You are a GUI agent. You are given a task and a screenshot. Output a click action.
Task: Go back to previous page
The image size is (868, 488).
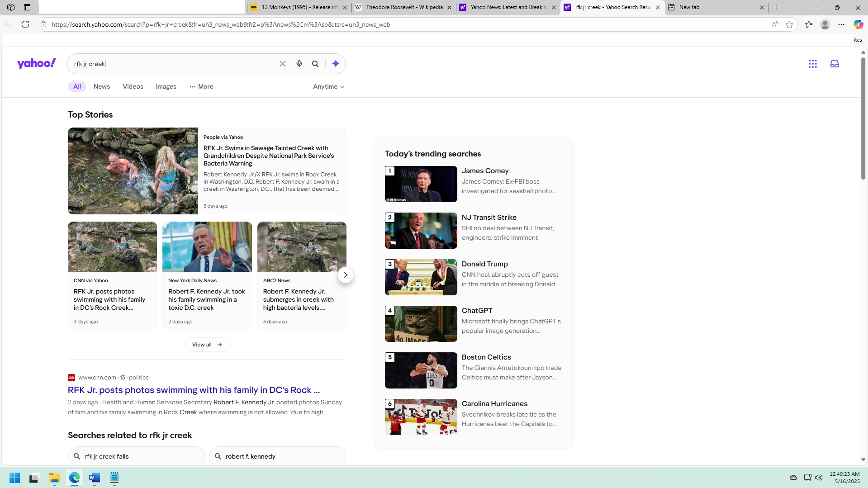point(9,24)
